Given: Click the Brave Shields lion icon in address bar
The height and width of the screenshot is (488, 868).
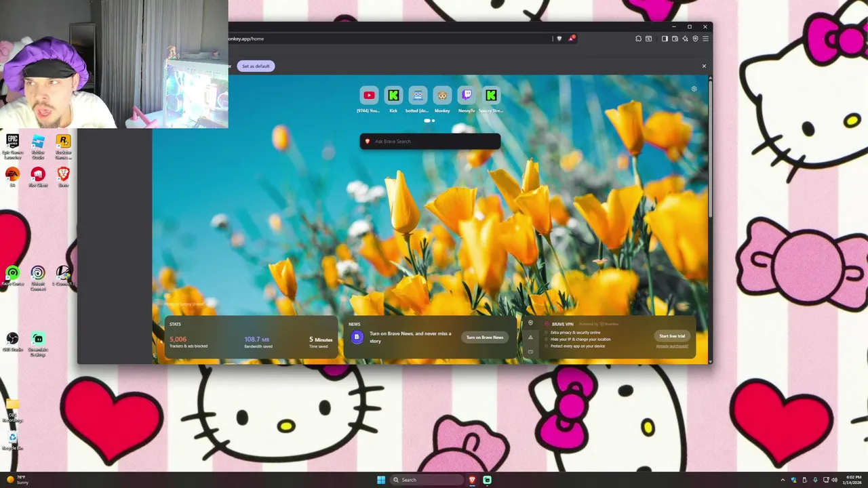Looking at the screenshot, I should pyautogui.click(x=559, y=39).
